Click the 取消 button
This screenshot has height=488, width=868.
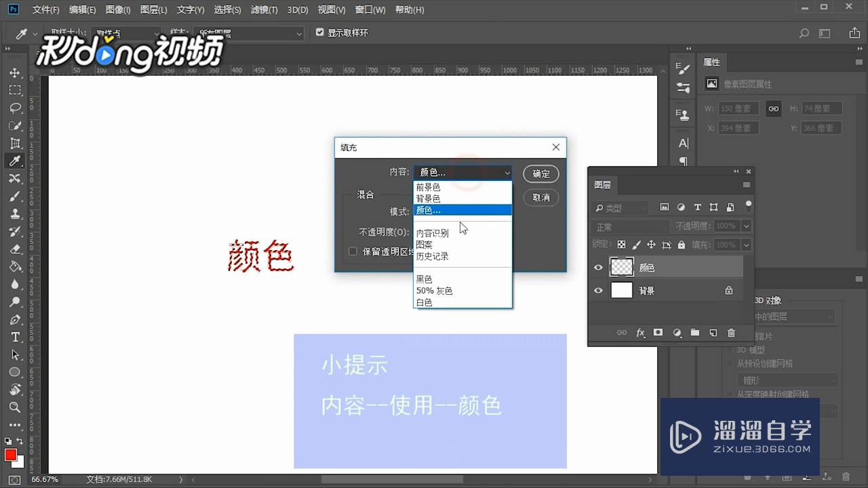pos(541,197)
